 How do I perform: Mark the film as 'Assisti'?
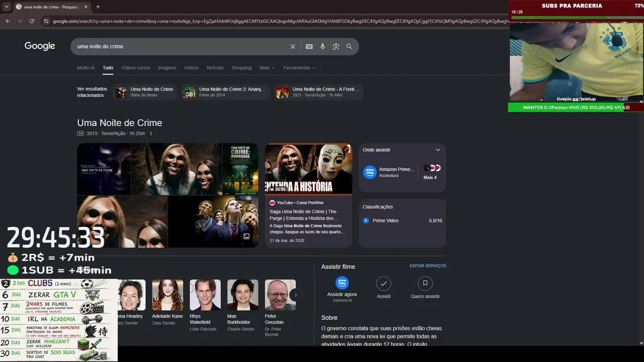point(383,288)
